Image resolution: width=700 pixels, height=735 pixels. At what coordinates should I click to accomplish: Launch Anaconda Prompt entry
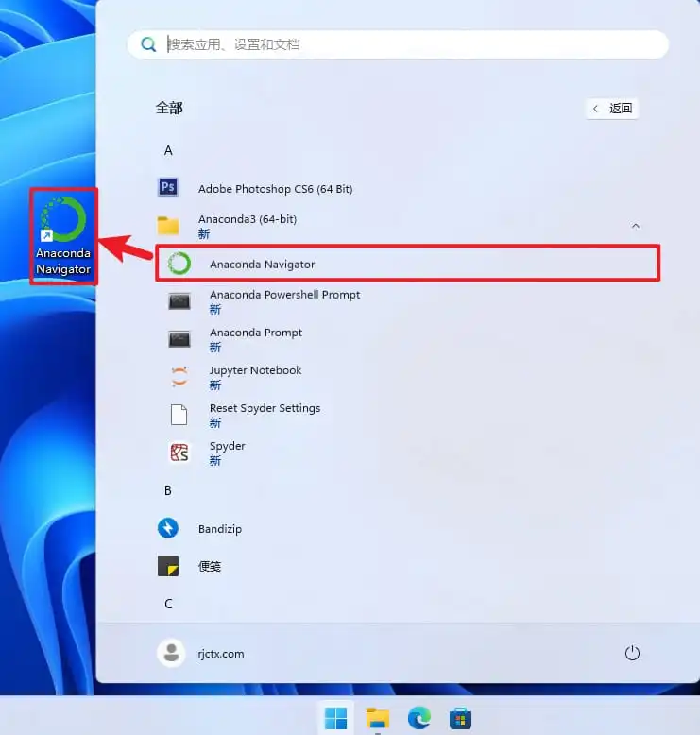pos(255,333)
